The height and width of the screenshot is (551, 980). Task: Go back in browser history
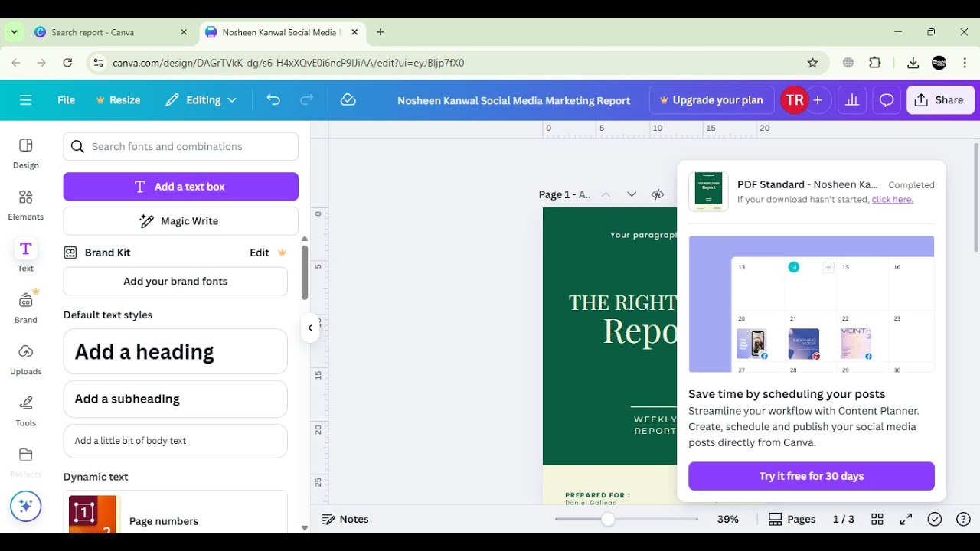pos(16,63)
